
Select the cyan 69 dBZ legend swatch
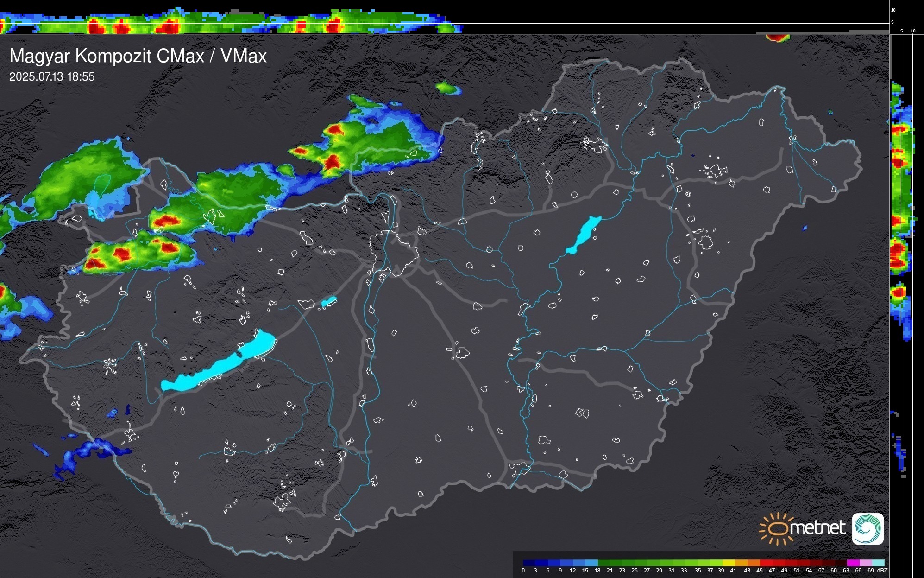[878, 563]
